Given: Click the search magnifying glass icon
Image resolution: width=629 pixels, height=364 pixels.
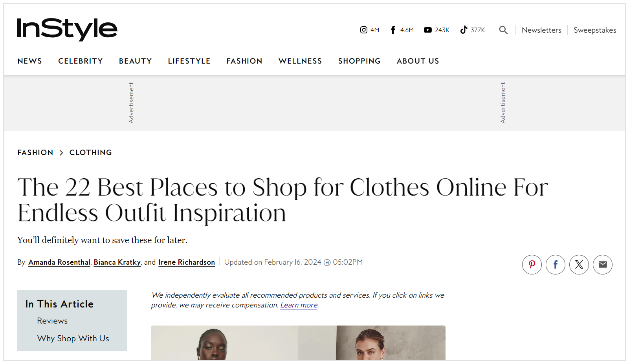Looking at the screenshot, I should pyautogui.click(x=503, y=30).
